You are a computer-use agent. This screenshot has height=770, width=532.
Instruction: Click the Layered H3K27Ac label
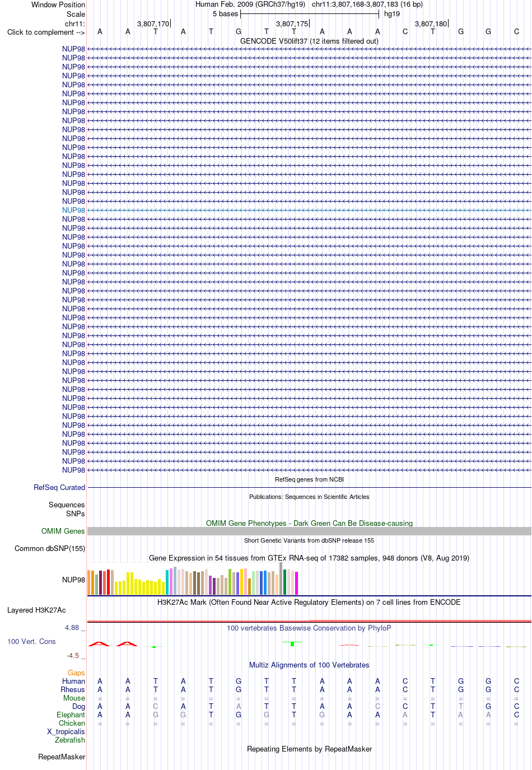36,610
